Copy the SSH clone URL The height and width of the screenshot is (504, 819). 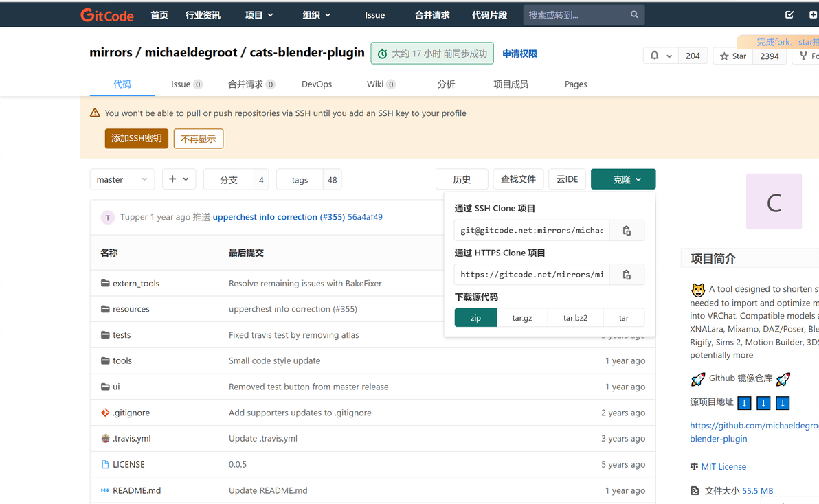point(627,230)
